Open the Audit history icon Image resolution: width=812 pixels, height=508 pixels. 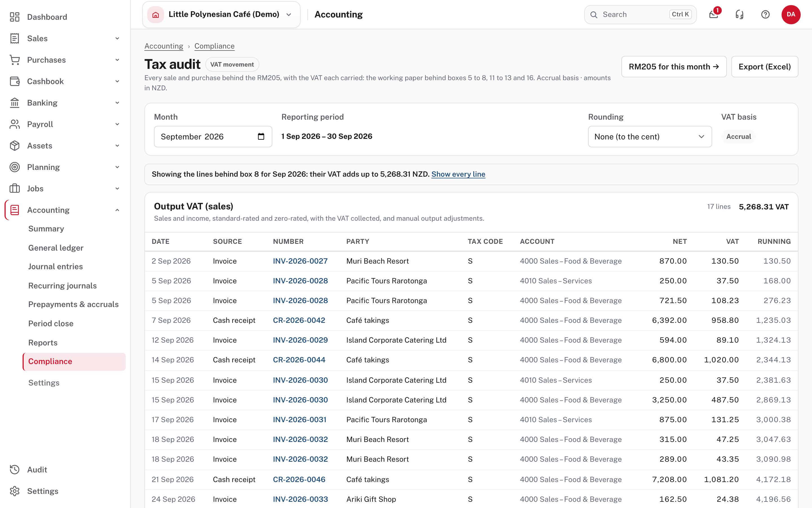coord(14,469)
